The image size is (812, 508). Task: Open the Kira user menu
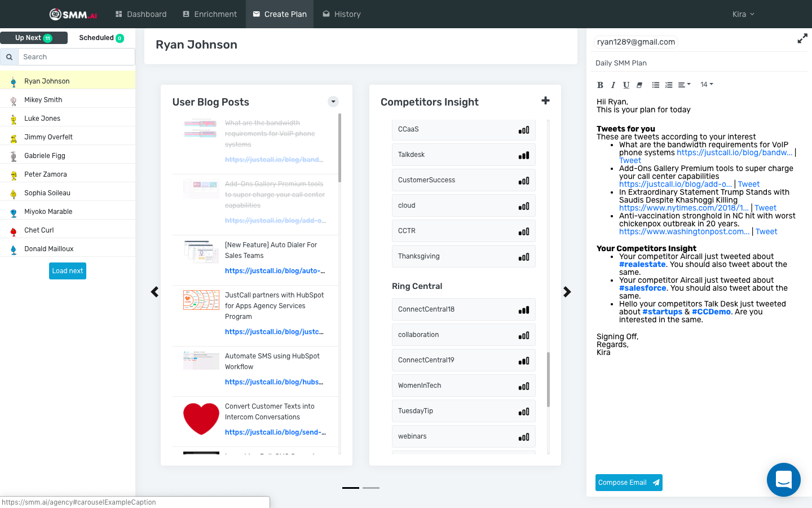pos(743,14)
